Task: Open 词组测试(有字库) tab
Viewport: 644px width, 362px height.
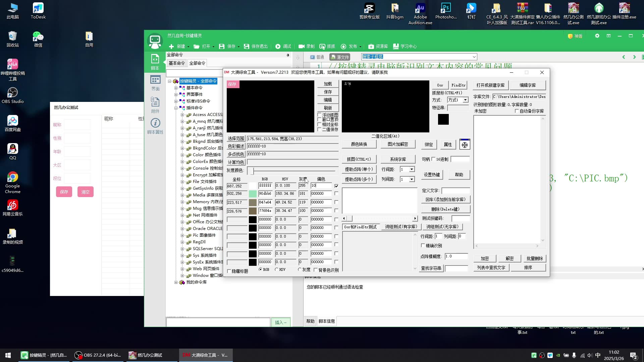Action: (401, 227)
